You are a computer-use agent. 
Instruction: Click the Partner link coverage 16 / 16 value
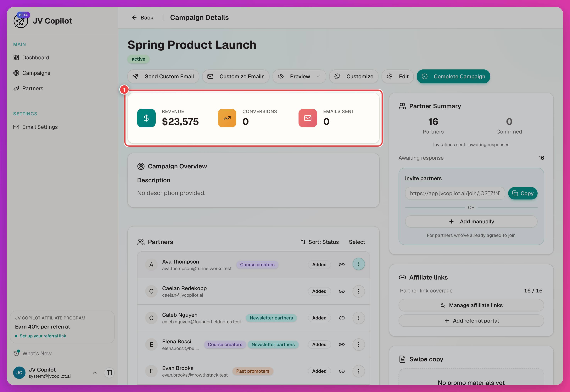(533, 291)
